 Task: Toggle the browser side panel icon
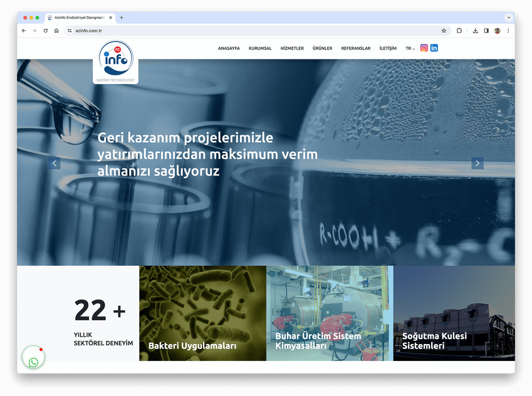[x=486, y=31]
